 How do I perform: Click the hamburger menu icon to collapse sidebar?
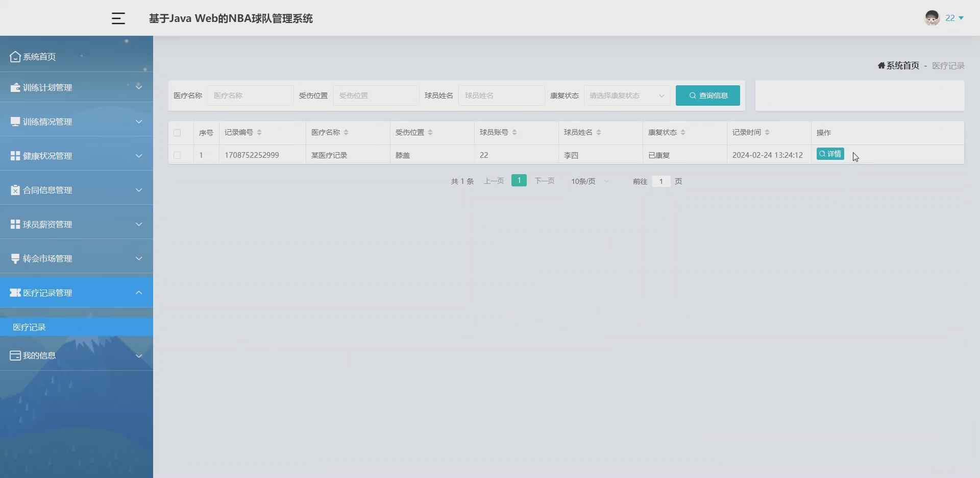tap(118, 18)
